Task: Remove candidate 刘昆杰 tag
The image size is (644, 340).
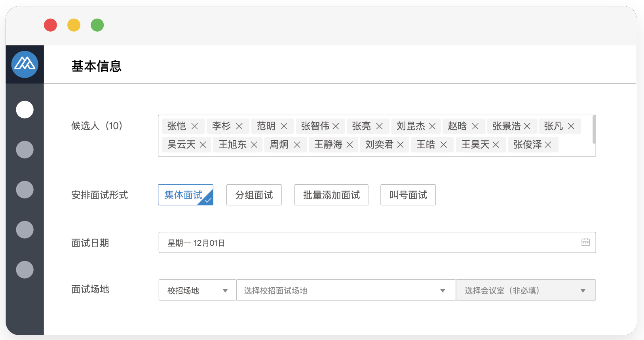Action: [432, 126]
